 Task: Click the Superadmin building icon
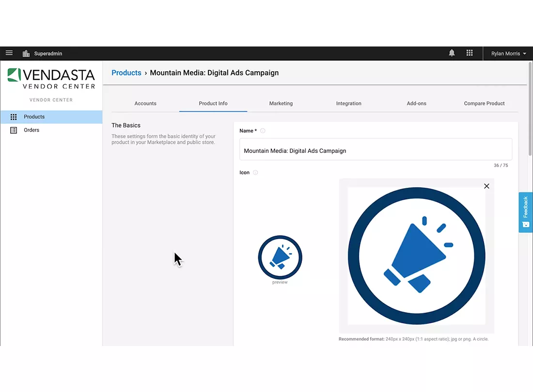click(26, 53)
